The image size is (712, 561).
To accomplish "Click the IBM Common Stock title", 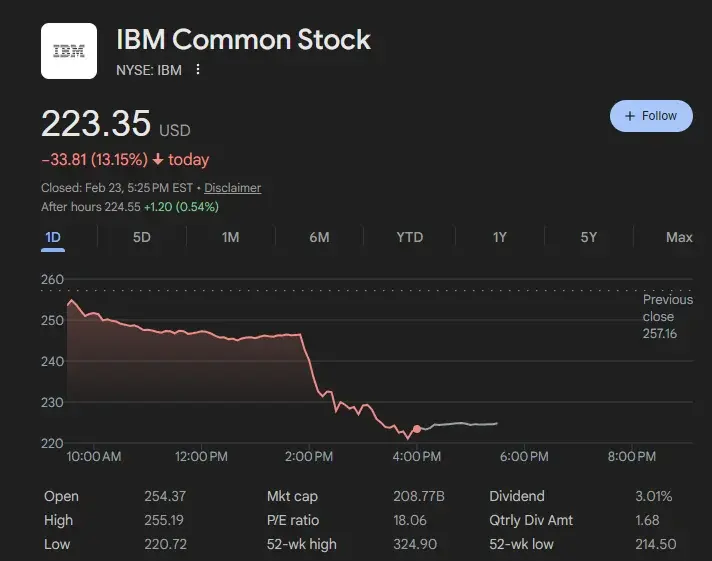I will point(243,40).
